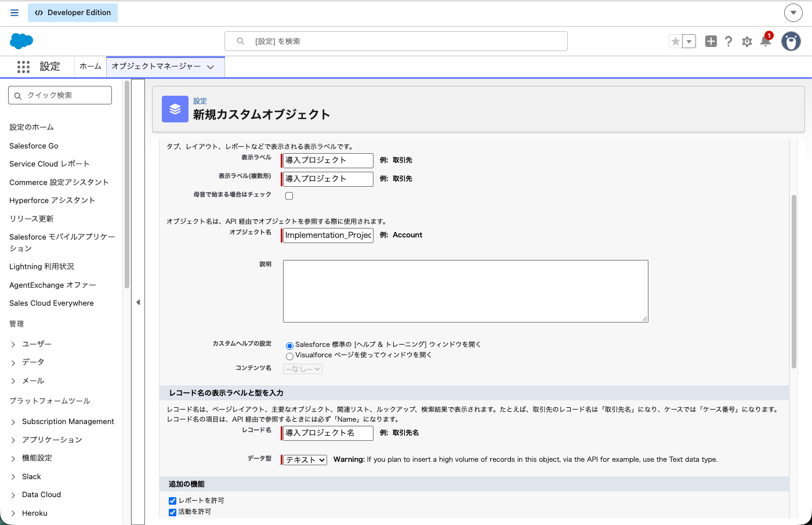
Task: Uncheck the 活動を許可 checkbox
Action: 172,512
